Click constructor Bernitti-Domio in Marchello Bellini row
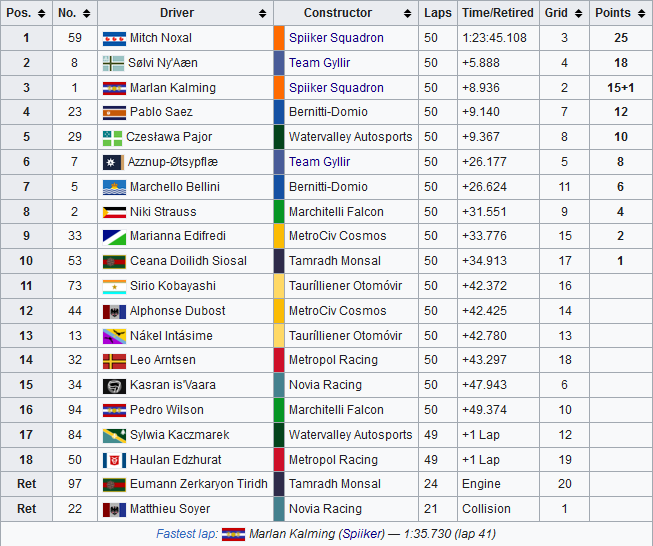 click(x=328, y=187)
